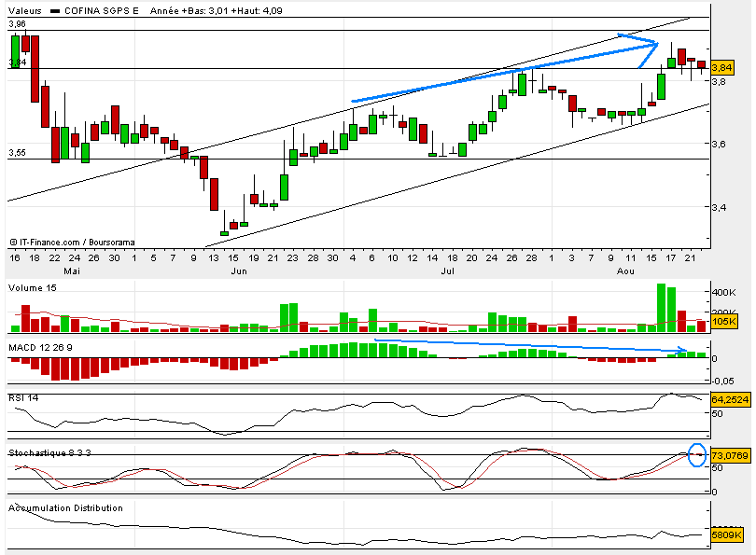756x555 pixels.
Task: Click the date tick '17' on time axis
Action: click(671, 258)
